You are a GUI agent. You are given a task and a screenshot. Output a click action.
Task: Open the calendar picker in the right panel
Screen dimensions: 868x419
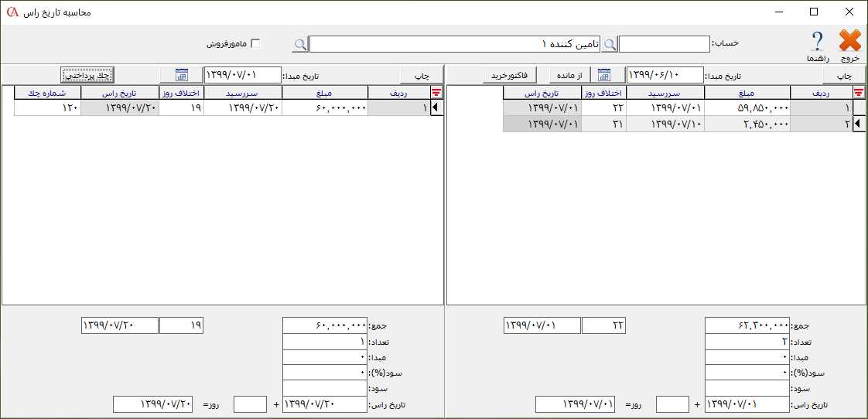click(x=604, y=75)
